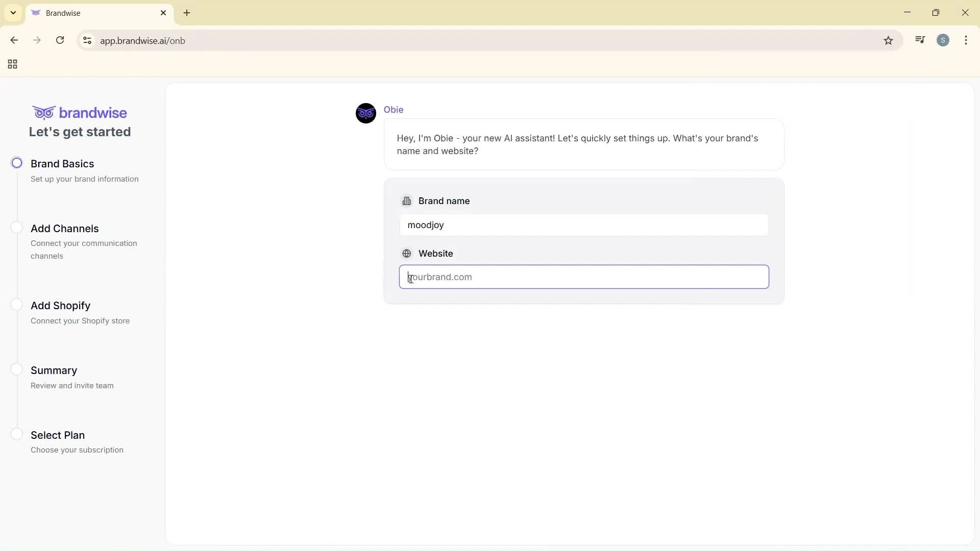This screenshot has width=980, height=551.
Task: Expand the Chrome three-dot menu
Action: [966, 40]
